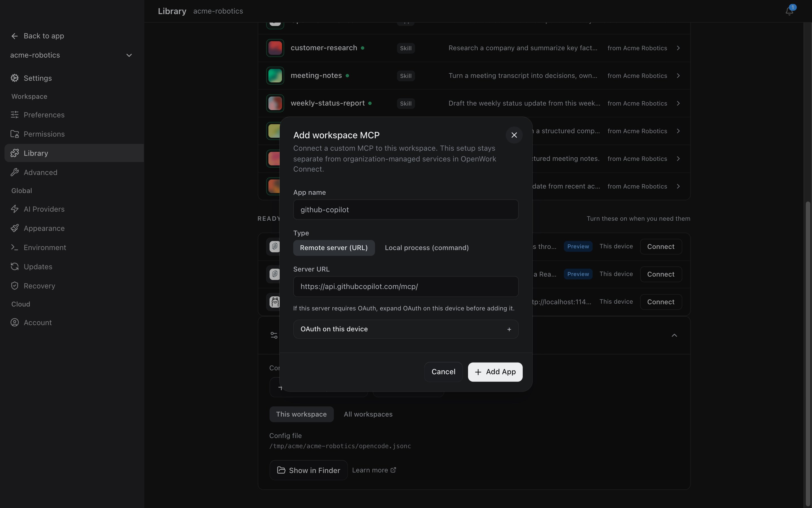
Task: Click the meeting-notes skill icon
Action: [x=275, y=76]
